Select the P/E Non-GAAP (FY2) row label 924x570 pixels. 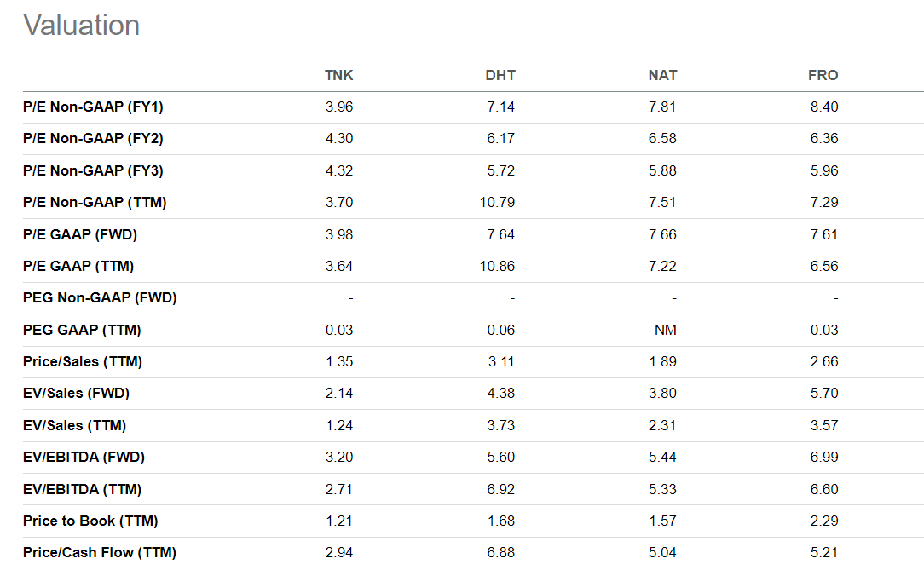[93, 139]
